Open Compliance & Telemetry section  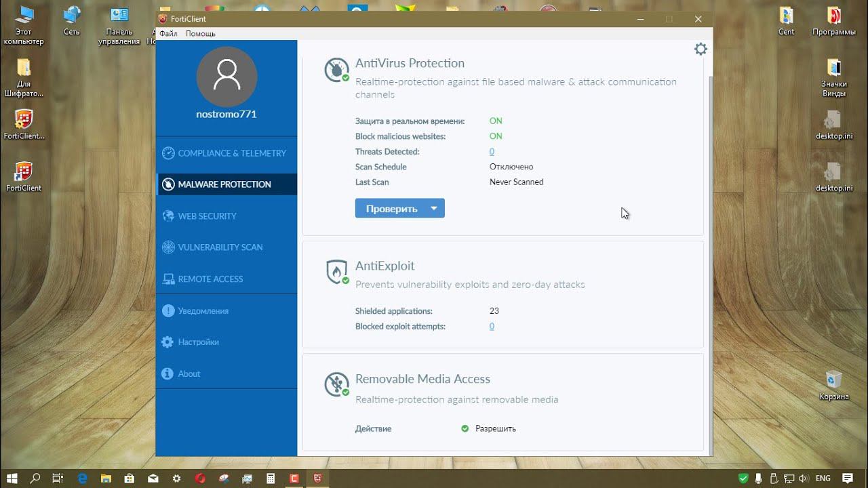pyautogui.click(x=226, y=153)
